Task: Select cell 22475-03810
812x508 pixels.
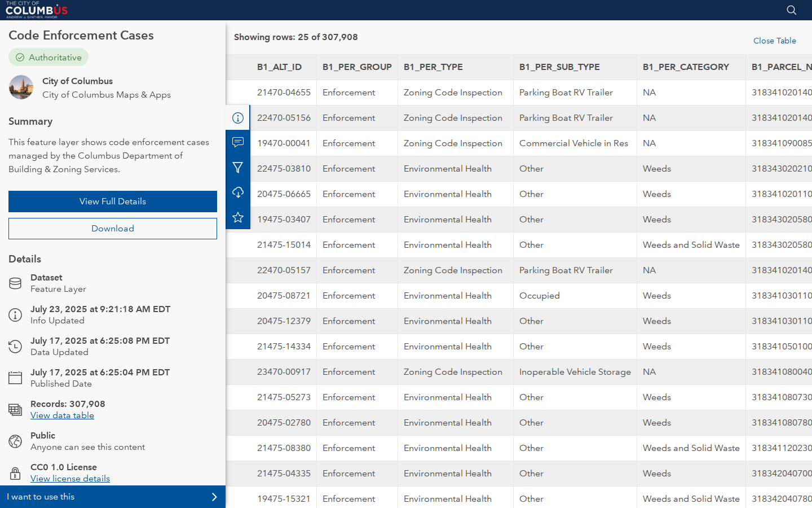Action: (284, 169)
